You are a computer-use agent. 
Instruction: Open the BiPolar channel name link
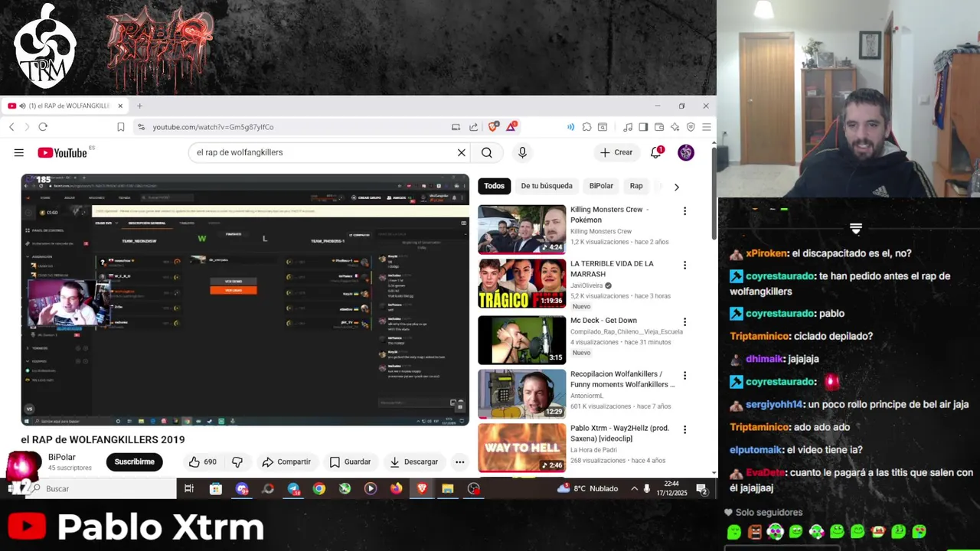(x=62, y=457)
